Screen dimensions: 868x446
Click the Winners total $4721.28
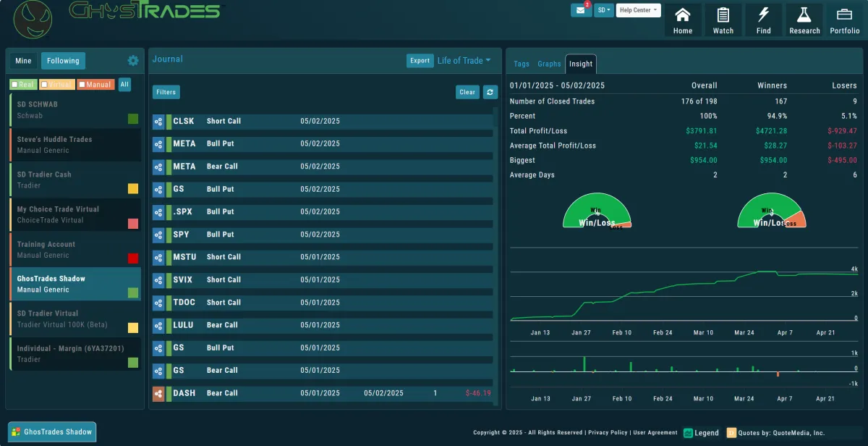tap(771, 131)
